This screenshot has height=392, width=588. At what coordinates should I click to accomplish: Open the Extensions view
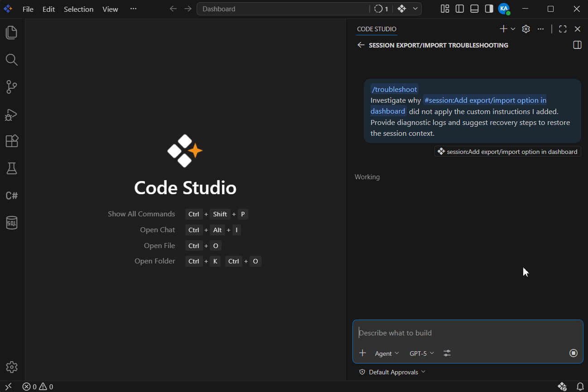point(12,141)
